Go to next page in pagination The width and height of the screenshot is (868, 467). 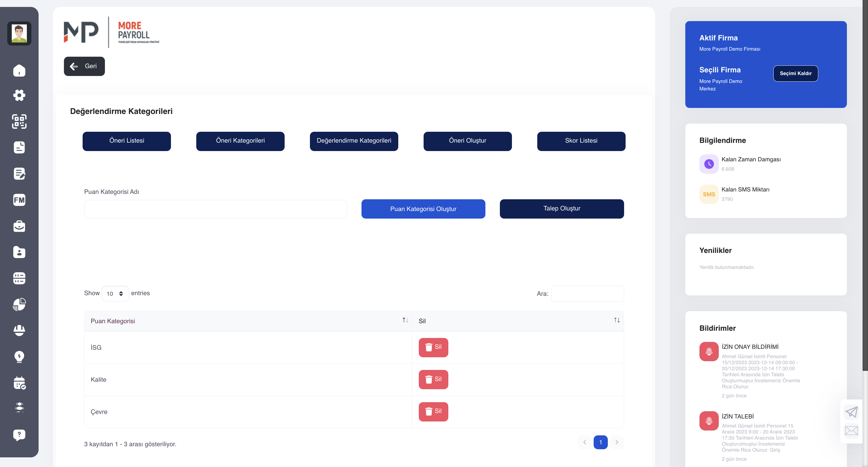click(x=617, y=442)
